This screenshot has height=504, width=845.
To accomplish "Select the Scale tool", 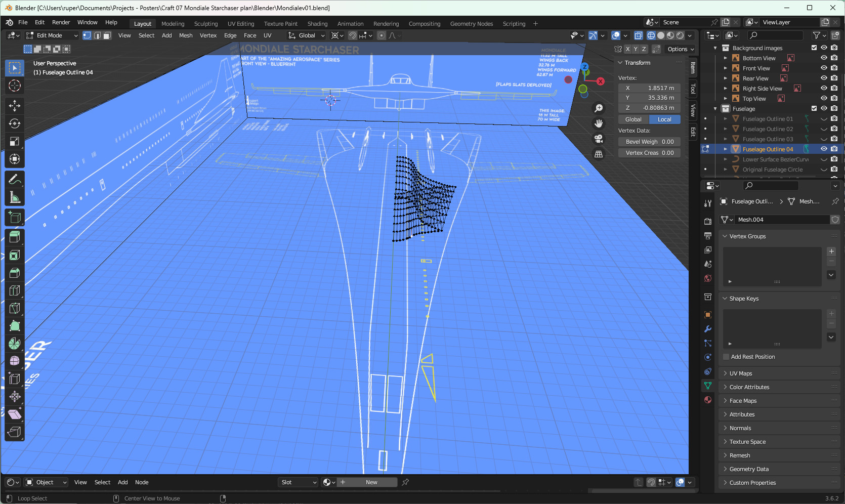I will coord(15,141).
